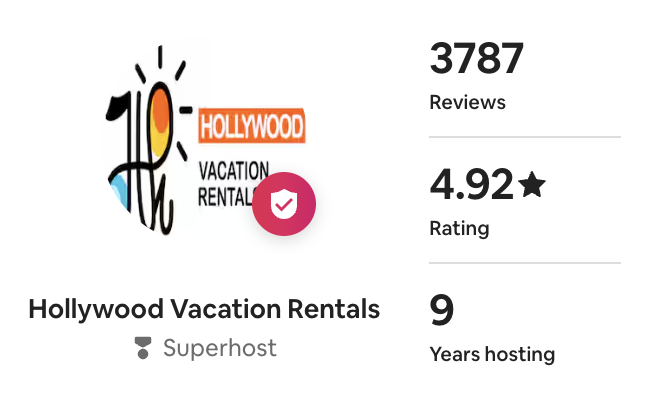The image size is (654, 404).
Task: Click the Rating label
Action: [x=460, y=228]
